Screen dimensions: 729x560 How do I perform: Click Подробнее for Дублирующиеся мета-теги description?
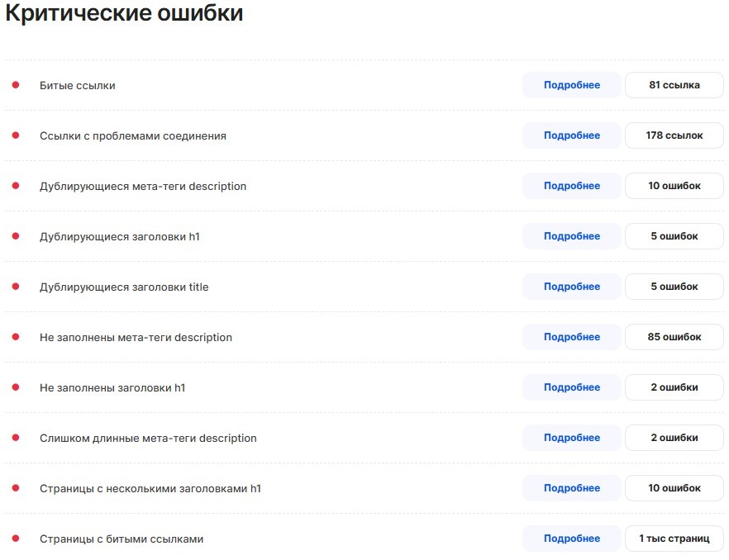(571, 186)
